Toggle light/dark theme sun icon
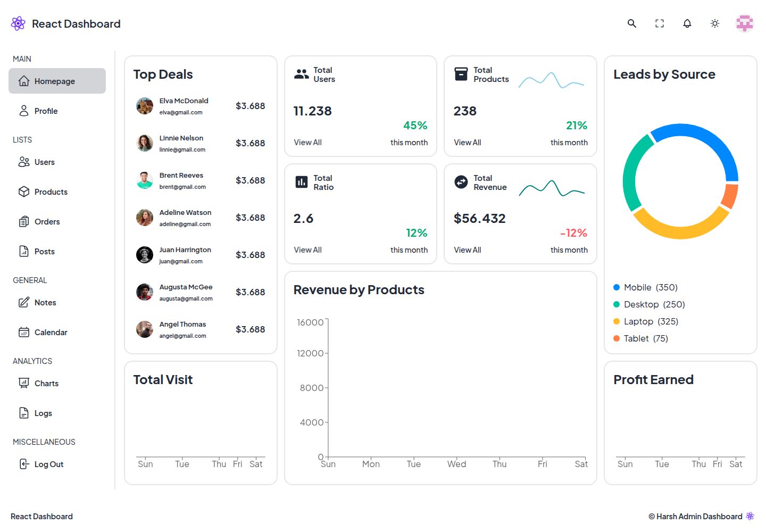The height and width of the screenshot is (532, 766). (x=715, y=23)
